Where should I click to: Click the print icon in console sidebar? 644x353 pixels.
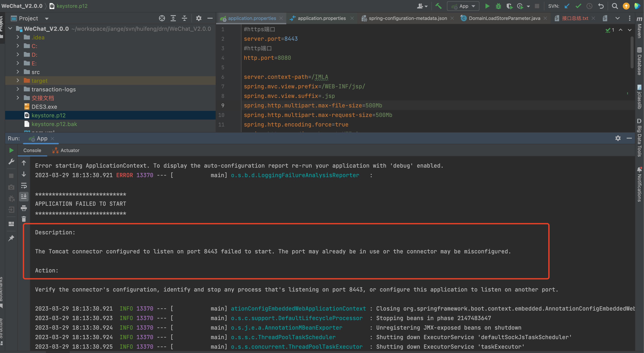pos(24,208)
